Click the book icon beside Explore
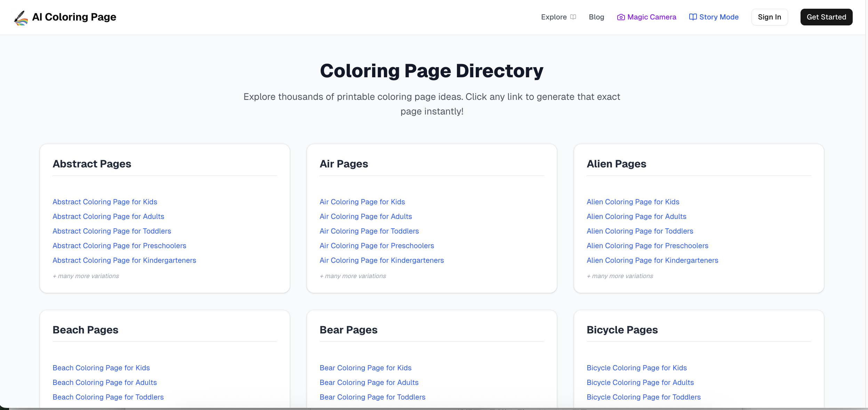This screenshot has height=410, width=868. point(573,17)
